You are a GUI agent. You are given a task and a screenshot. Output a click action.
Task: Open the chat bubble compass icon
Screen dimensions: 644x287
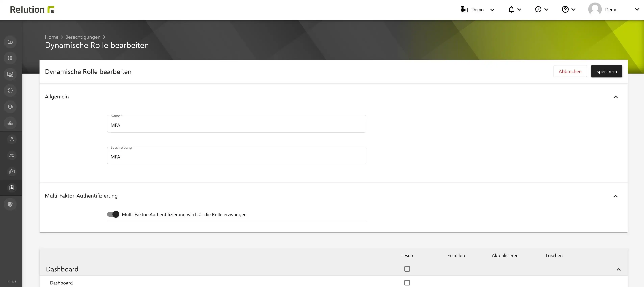click(538, 9)
